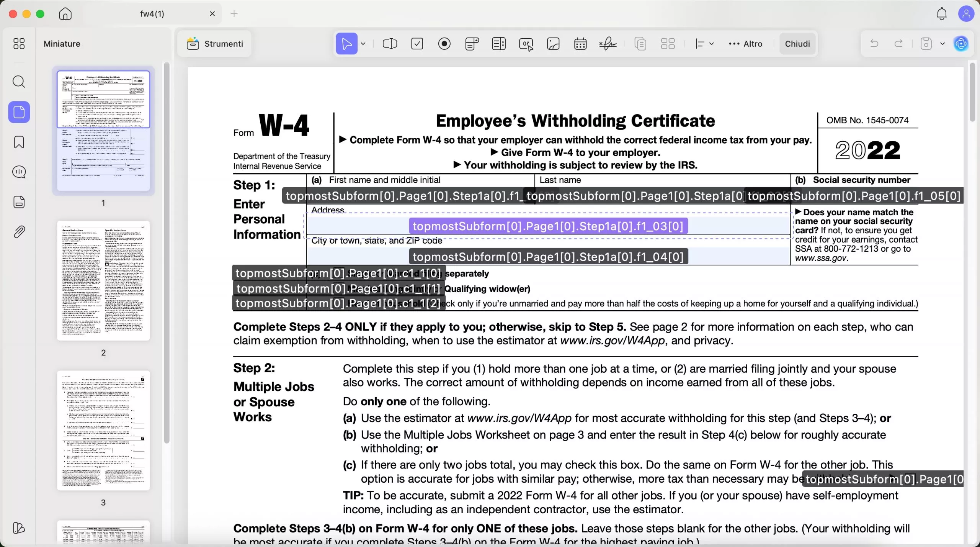Viewport: 980px width, 547px height.
Task: Choose the radio button field tool
Action: pyautogui.click(x=444, y=44)
